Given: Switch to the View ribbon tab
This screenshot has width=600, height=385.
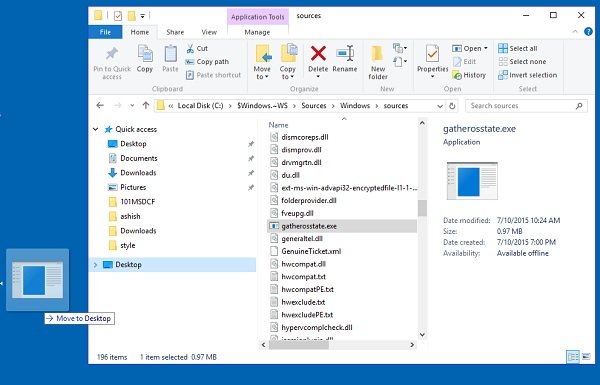Looking at the screenshot, I should pos(209,32).
